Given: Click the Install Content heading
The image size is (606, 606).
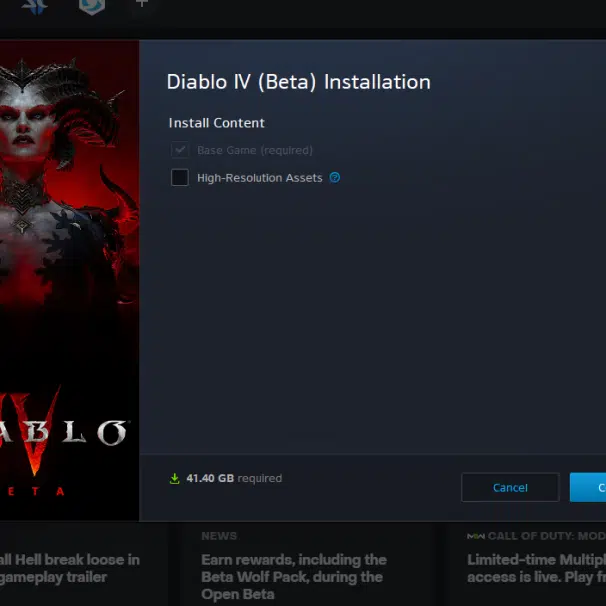Looking at the screenshot, I should tap(216, 123).
